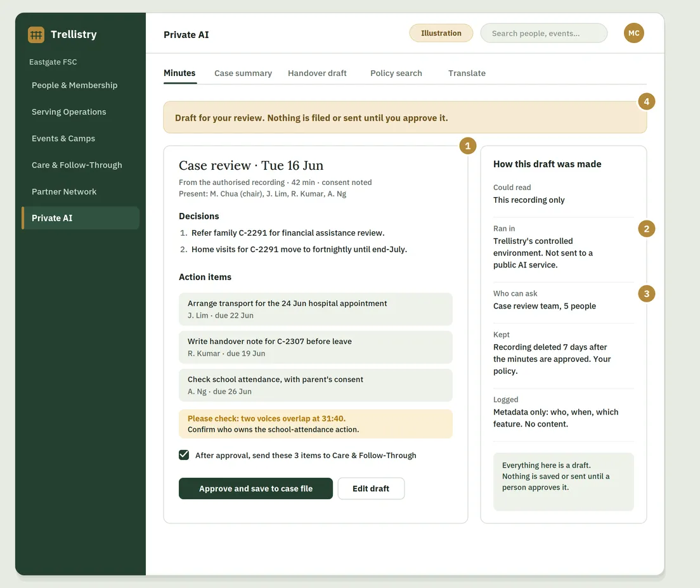This screenshot has height=588, width=700.
Task: Click the Illustration badge button
Action: coord(441,33)
